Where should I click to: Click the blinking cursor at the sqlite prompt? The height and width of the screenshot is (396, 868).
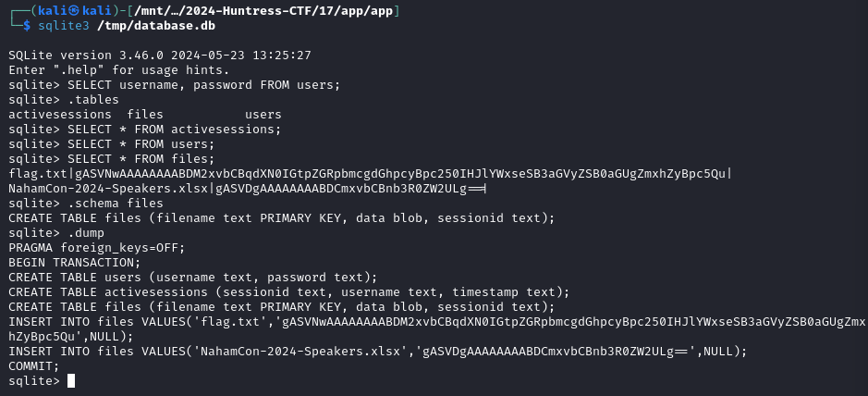71,380
